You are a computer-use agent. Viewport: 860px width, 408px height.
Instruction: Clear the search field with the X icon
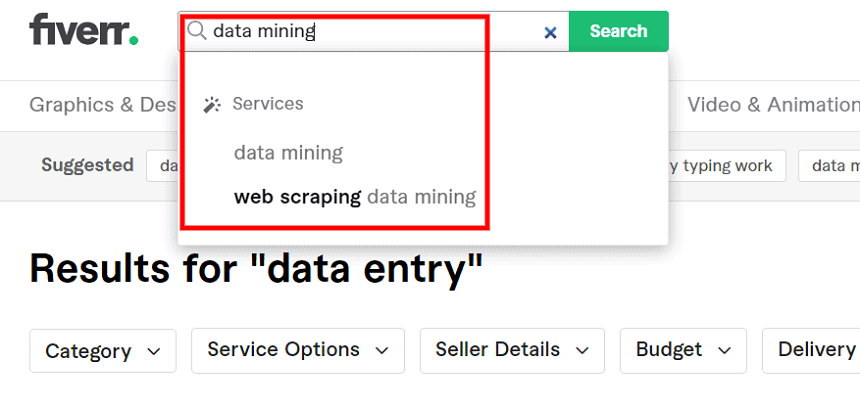click(550, 33)
